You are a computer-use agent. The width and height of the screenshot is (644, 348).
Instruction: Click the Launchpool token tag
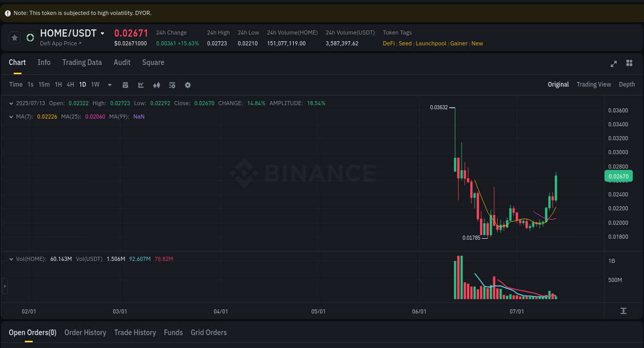[431, 43]
